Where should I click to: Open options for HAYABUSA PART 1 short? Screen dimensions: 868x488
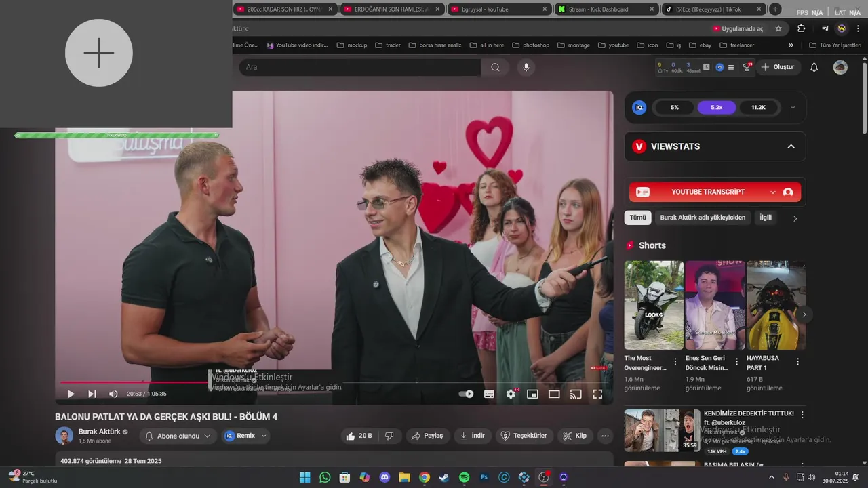(797, 362)
